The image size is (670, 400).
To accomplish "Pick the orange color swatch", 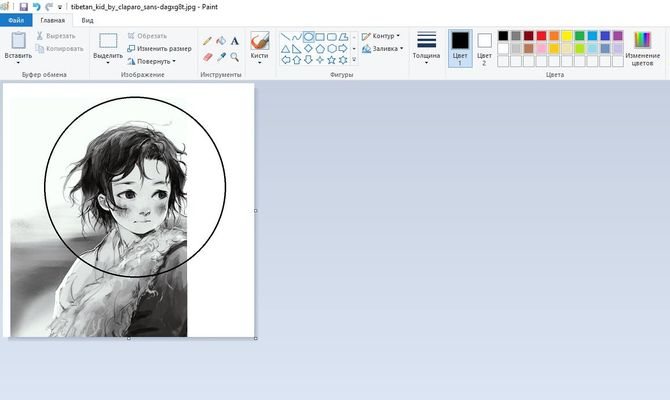I will [x=554, y=36].
